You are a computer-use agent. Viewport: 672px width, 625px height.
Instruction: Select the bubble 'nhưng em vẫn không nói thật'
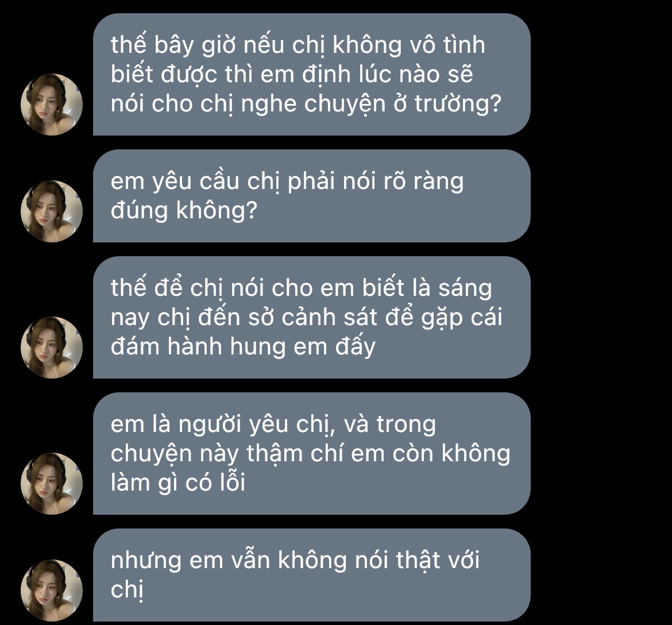(311, 575)
